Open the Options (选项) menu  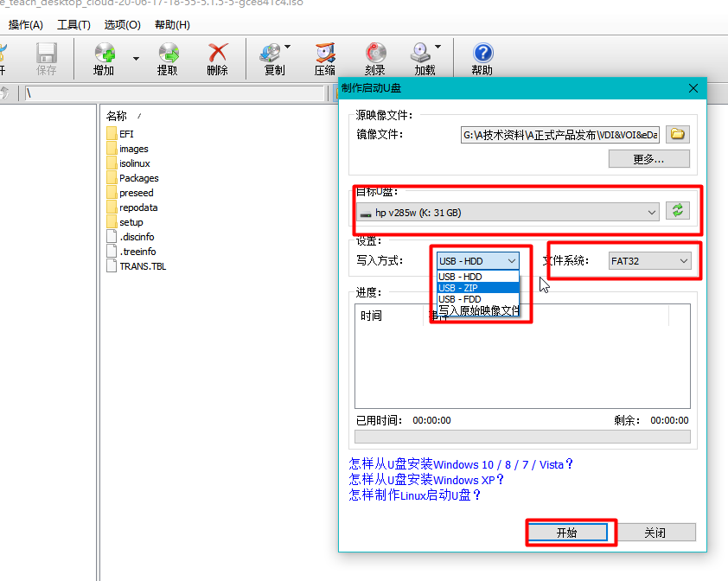tap(122, 25)
